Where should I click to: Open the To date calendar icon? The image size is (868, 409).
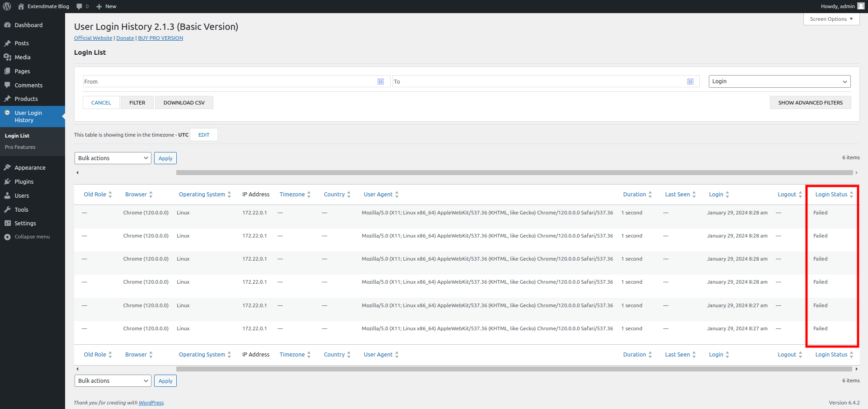point(690,81)
